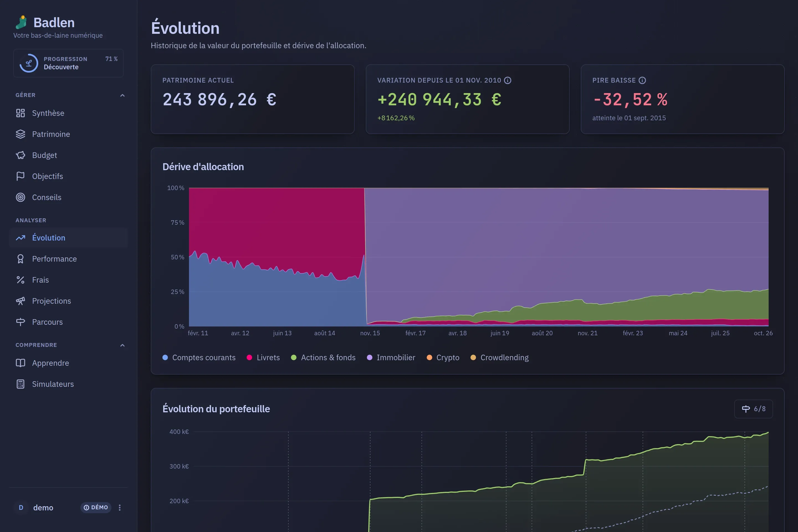Toggle Crowdlending series in legend
Screen dimensions: 798x532
pyautogui.click(x=499, y=358)
